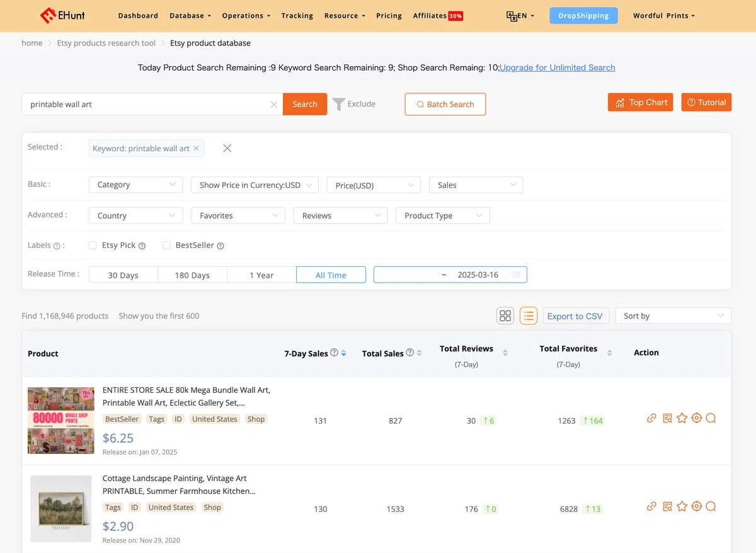Click Export to CSV button
The image size is (756, 553).
click(575, 316)
